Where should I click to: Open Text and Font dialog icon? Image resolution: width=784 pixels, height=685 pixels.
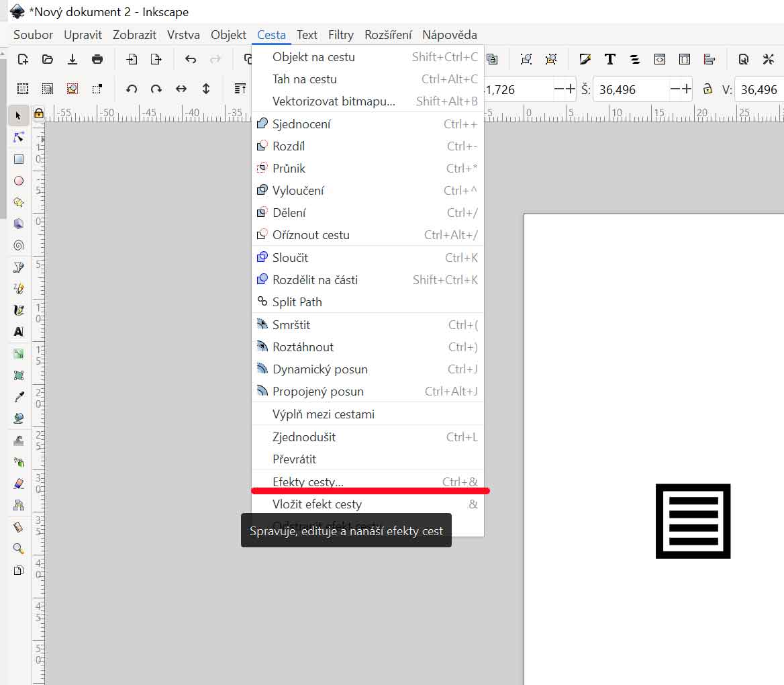tap(609, 59)
